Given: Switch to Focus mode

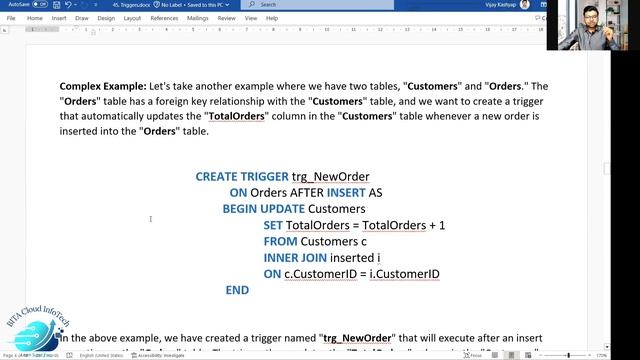Looking at the screenshot, I should pyautogui.click(x=473, y=356).
